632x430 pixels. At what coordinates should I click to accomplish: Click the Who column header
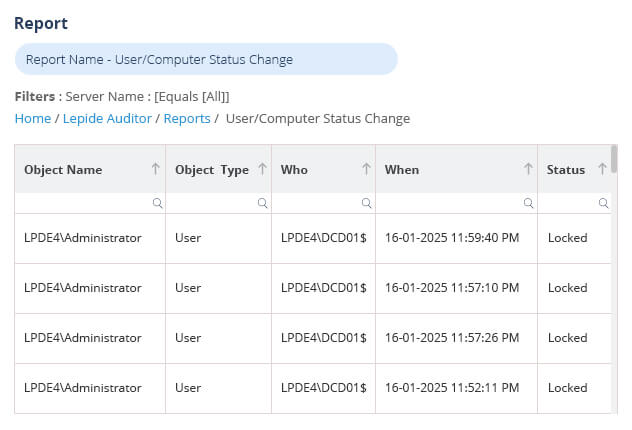324,169
